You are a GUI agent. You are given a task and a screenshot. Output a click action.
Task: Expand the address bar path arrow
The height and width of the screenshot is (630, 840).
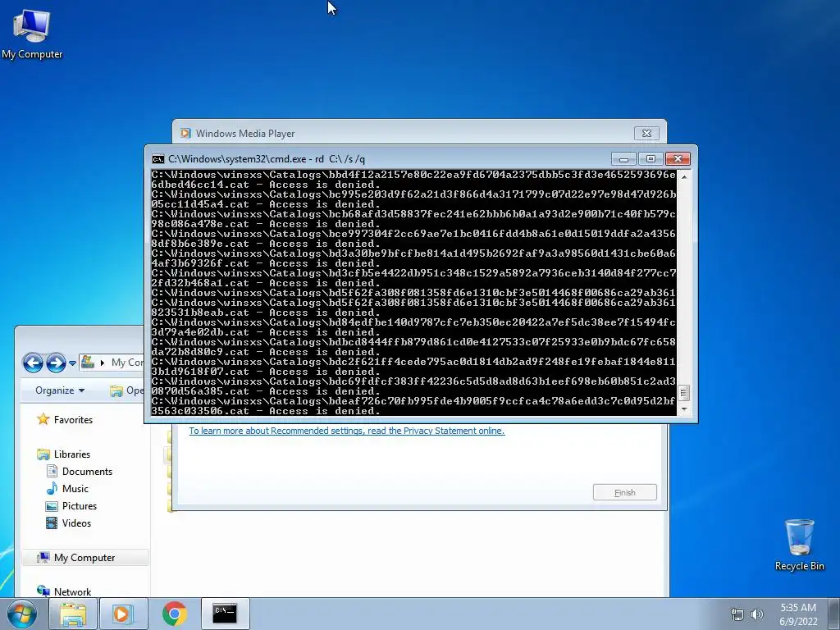(103, 363)
